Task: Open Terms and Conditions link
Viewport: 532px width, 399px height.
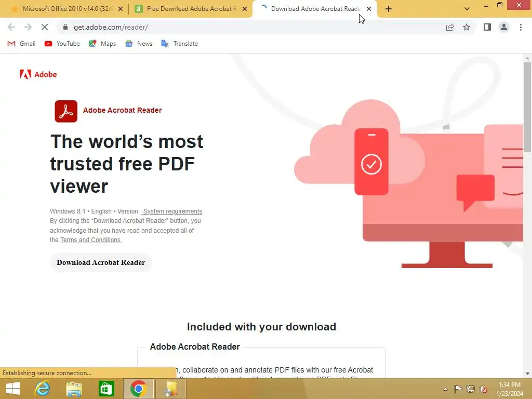Action: (x=91, y=240)
